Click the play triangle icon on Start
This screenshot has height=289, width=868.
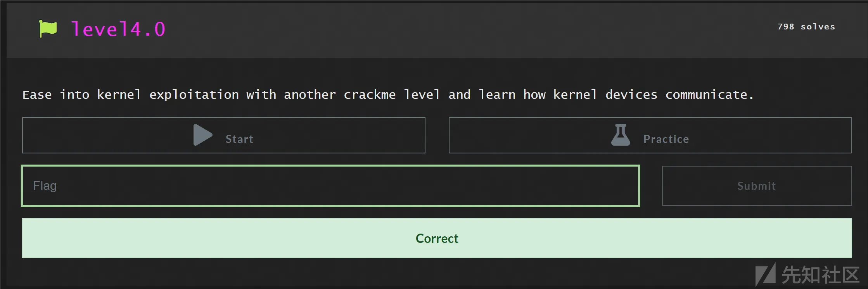click(203, 135)
